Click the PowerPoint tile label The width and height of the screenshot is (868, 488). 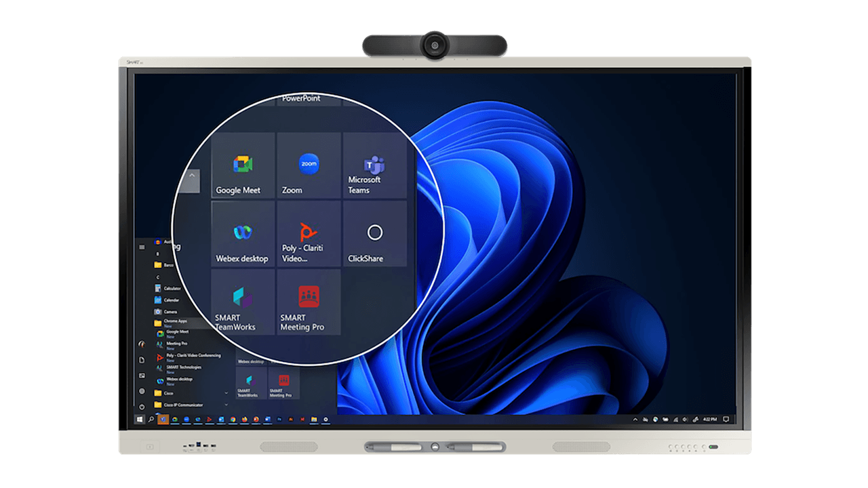[301, 99]
